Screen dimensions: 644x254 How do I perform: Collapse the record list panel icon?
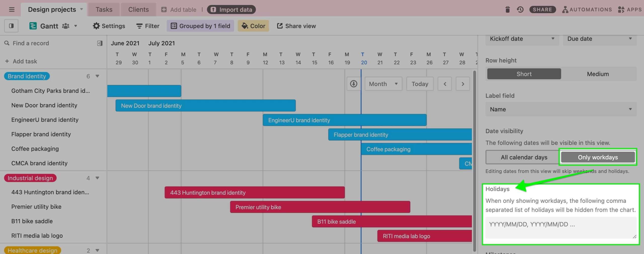[x=100, y=43]
